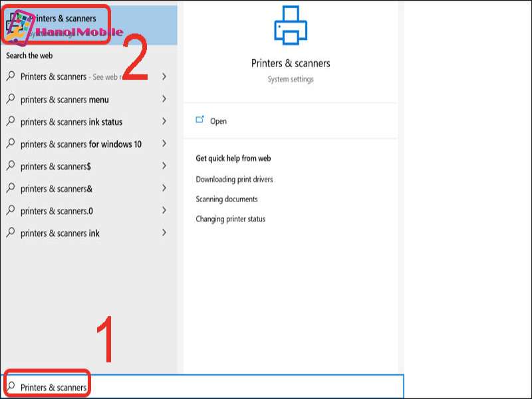Viewport: 532px width, 399px height.
Task: Click the search input field with 'Printers & scanners'
Action: [x=202, y=386]
